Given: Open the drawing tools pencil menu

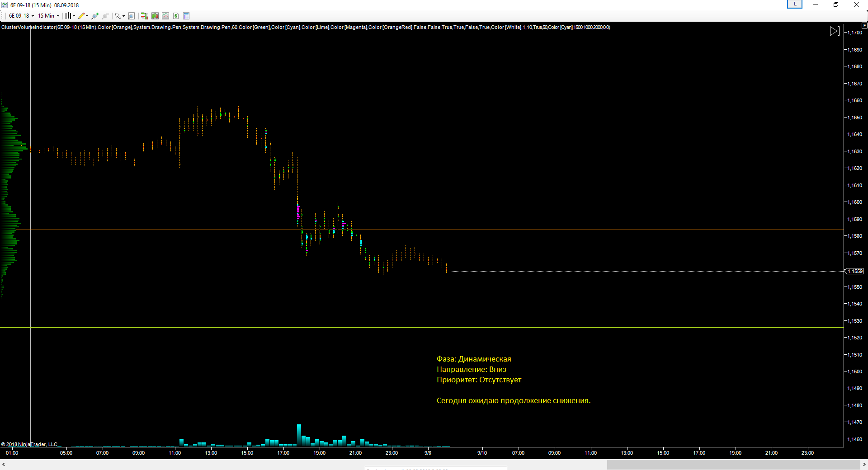Looking at the screenshot, I should [83, 16].
